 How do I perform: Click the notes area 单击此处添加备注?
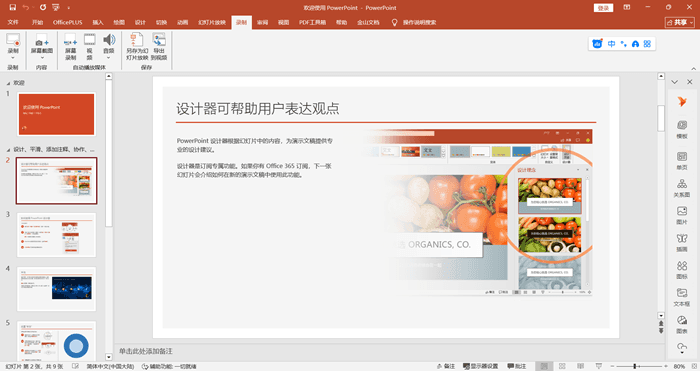coord(146,351)
